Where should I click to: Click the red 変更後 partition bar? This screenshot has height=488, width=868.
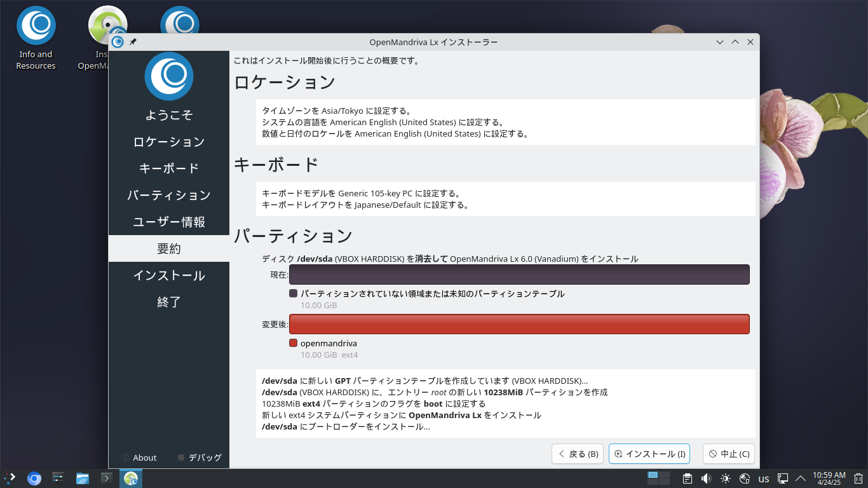(x=519, y=324)
